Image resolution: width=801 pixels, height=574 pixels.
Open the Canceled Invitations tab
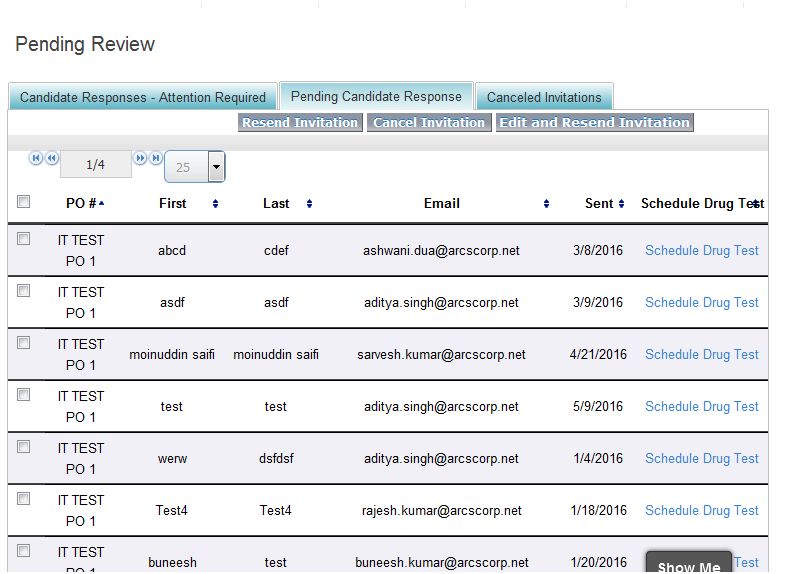pyautogui.click(x=544, y=97)
